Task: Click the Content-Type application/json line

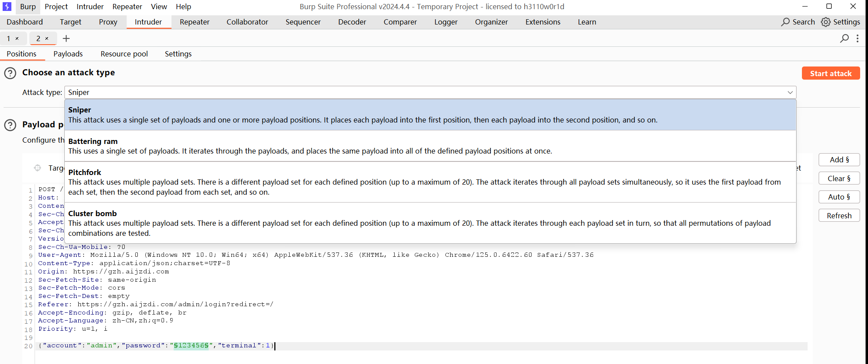Action: (x=134, y=263)
